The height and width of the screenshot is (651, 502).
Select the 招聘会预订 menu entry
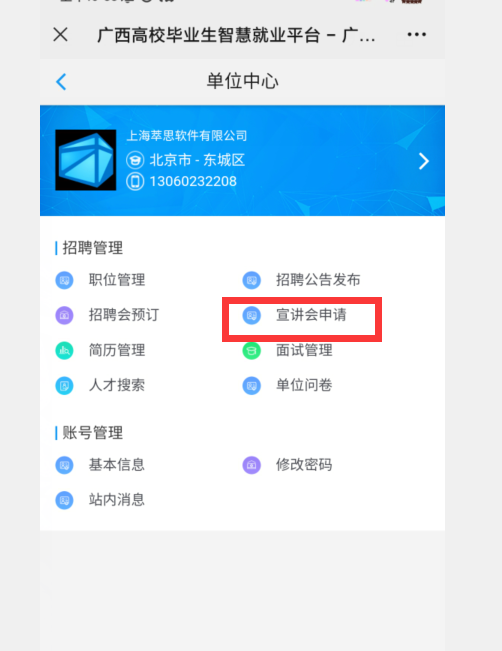[124, 315]
